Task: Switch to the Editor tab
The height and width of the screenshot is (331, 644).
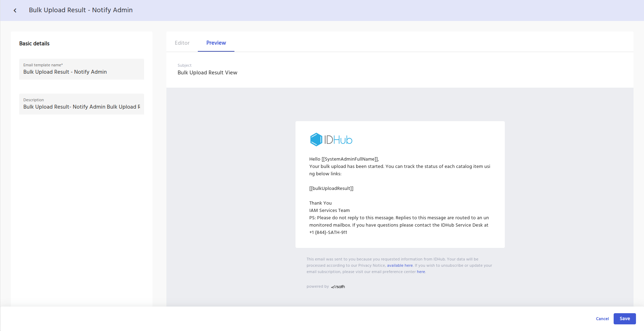Action: coord(182,43)
